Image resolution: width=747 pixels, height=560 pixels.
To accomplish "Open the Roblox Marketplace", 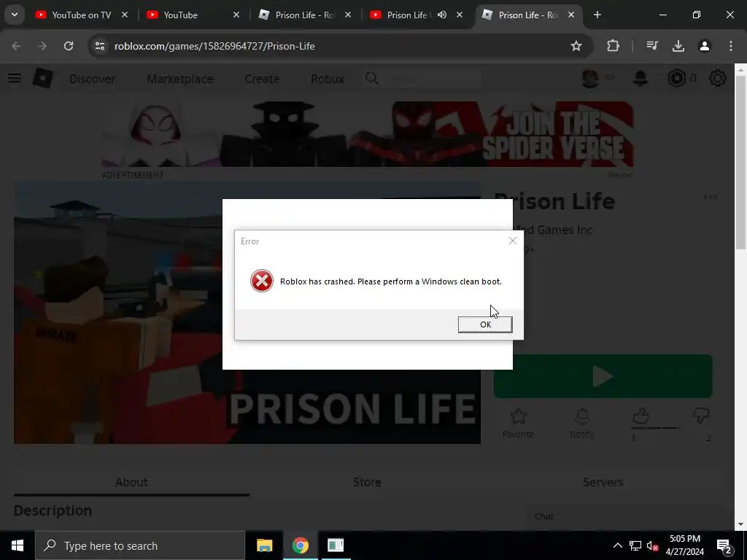I will 180,79.
